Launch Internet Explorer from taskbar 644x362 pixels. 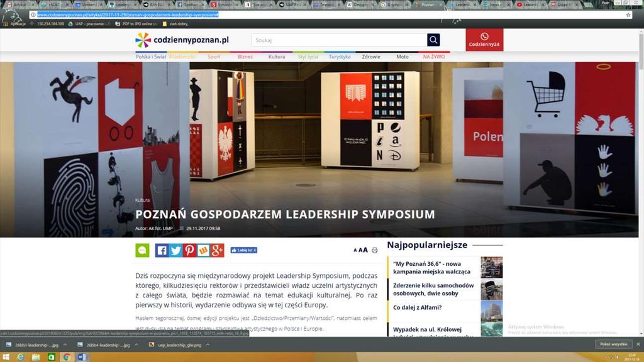tap(20, 357)
